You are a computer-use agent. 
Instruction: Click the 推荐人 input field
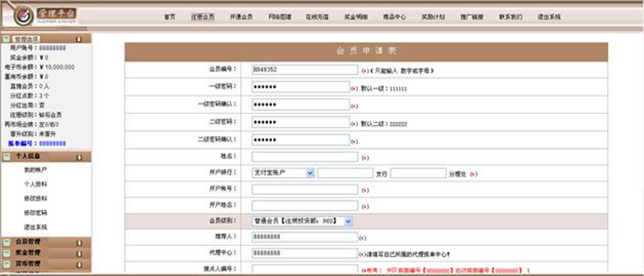305,238
